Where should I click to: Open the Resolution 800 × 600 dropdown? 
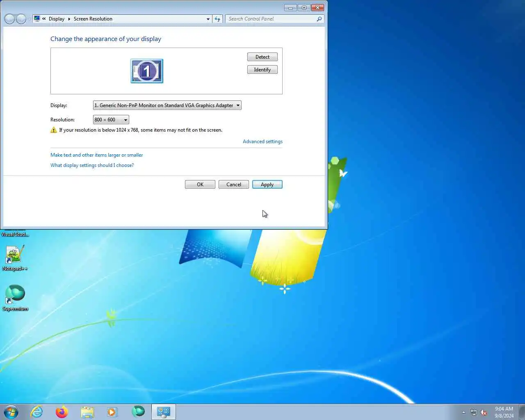coord(111,120)
